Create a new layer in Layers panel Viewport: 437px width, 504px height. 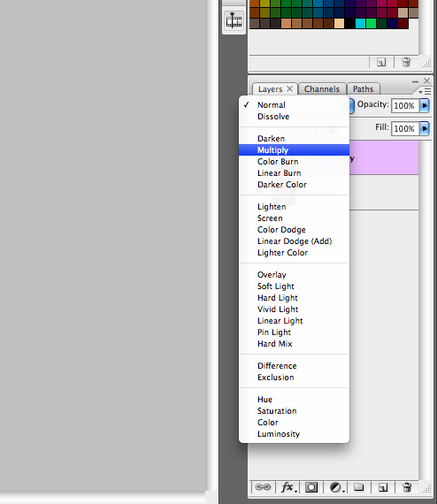(383, 487)
